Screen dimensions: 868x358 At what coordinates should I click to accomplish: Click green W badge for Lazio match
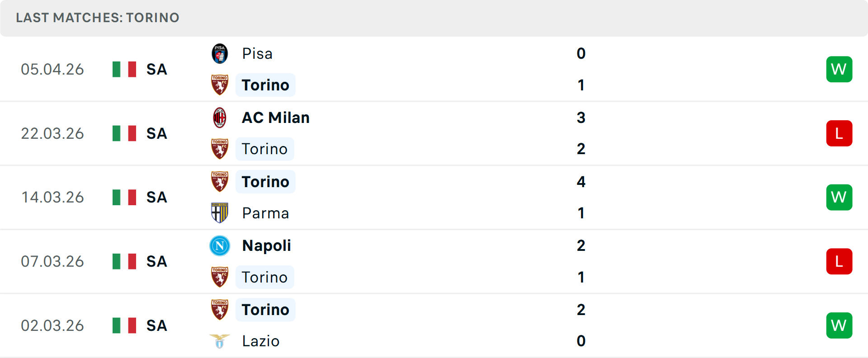pos(839,325)
